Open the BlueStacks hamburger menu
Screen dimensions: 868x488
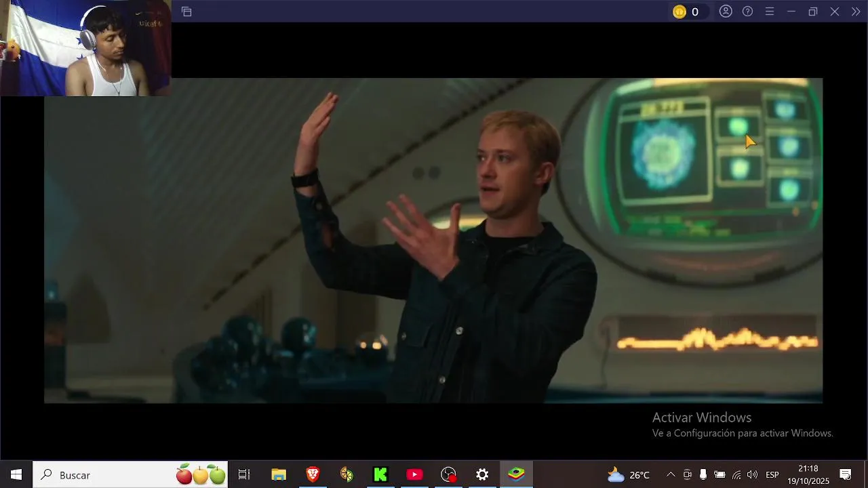(769, 12)
